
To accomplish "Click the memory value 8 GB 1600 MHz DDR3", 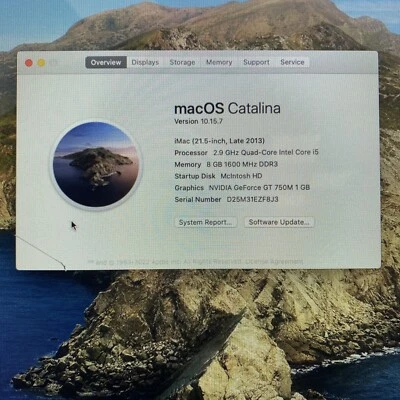I will (242, 164).
